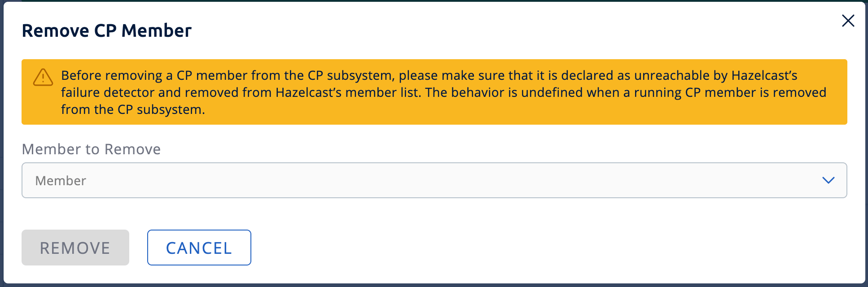The width and height of the screenshot is (868, 287).
Task: Click the caution icon beside the warning text
Action: [x=42, y=77]
